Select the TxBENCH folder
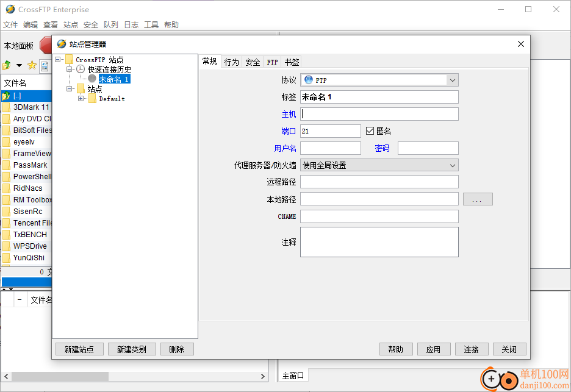Image resolution: width=571 pixels, height=392 pixels. click(27, 235)
